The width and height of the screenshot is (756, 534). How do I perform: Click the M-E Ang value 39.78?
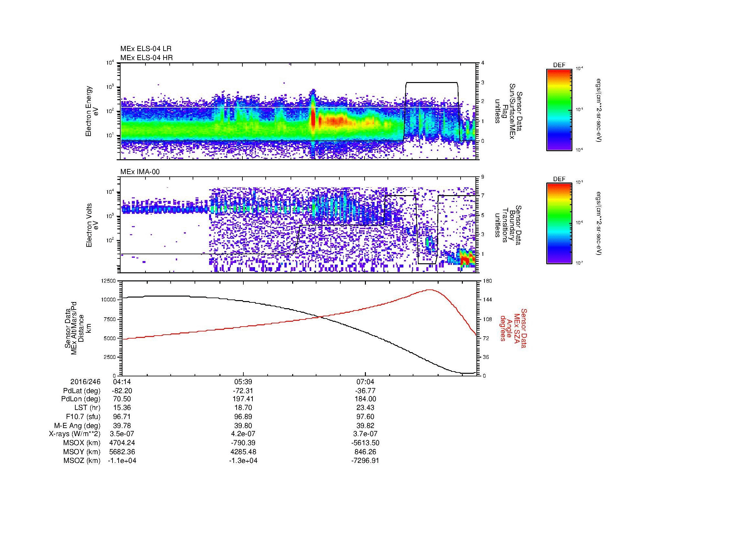click(122, 426)
